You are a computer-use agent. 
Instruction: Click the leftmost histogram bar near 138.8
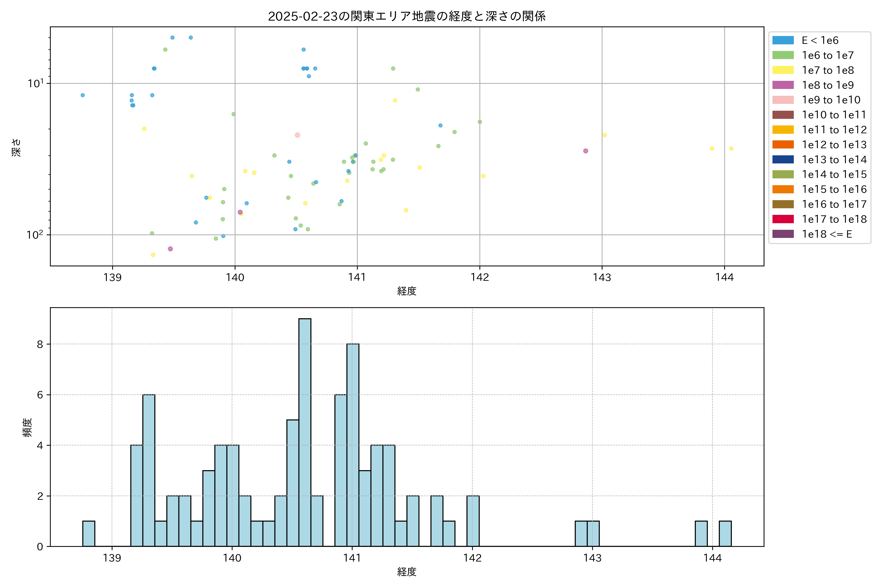(x=88, y=534)
